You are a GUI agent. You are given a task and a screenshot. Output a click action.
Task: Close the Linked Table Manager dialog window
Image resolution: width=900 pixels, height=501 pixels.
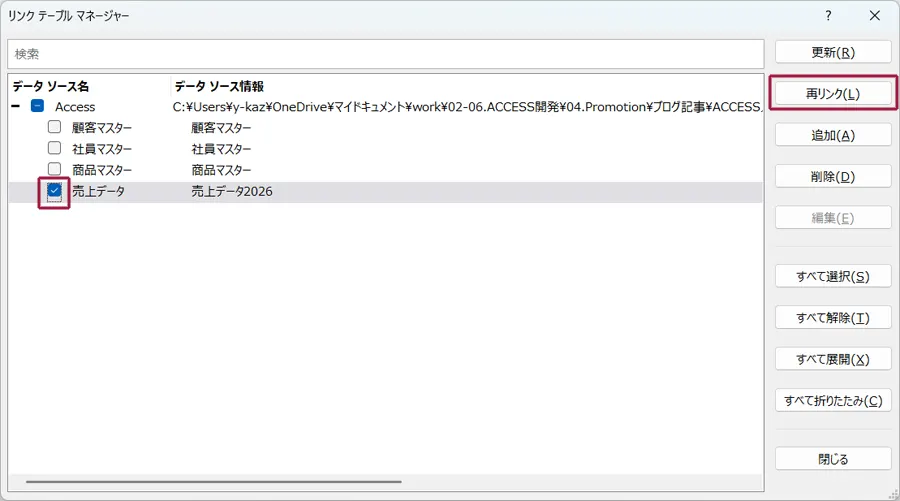(x=874, y=16)
